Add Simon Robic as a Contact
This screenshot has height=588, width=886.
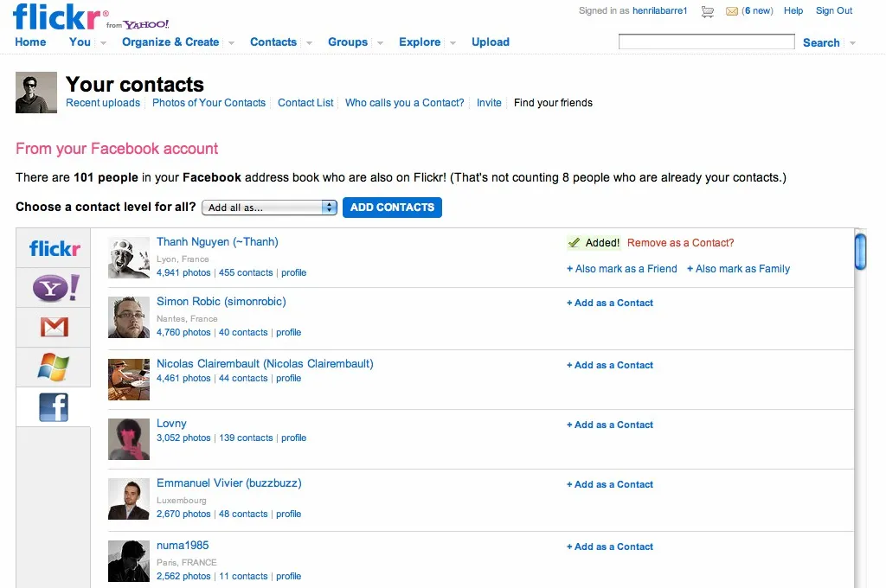pos(610,303)
